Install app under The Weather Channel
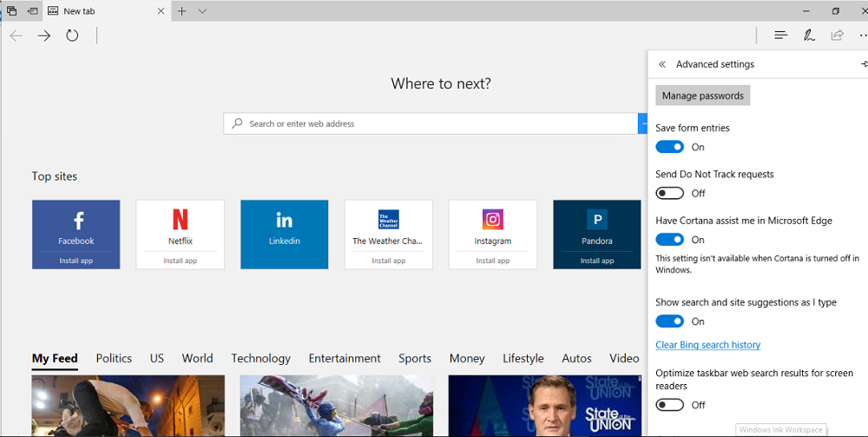The image size is (868, 437). (389, 261)
